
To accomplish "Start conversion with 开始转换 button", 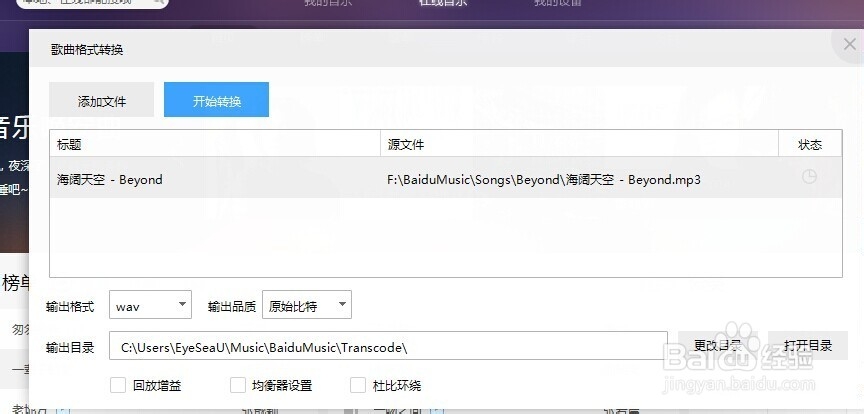I will point(217,100).
